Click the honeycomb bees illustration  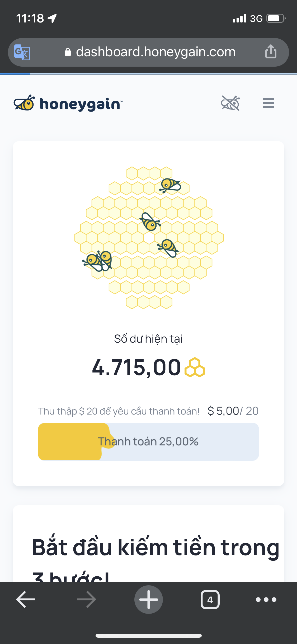(149, 237)
